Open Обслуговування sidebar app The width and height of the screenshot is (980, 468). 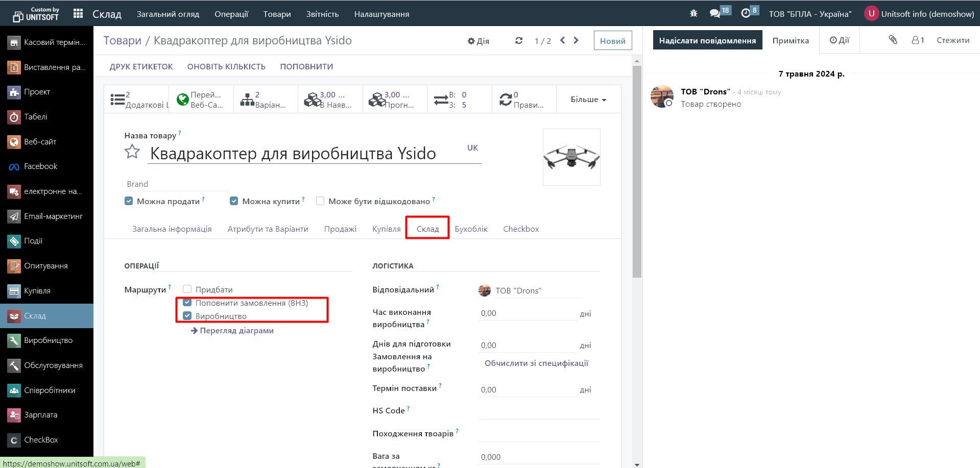(46, 365)
